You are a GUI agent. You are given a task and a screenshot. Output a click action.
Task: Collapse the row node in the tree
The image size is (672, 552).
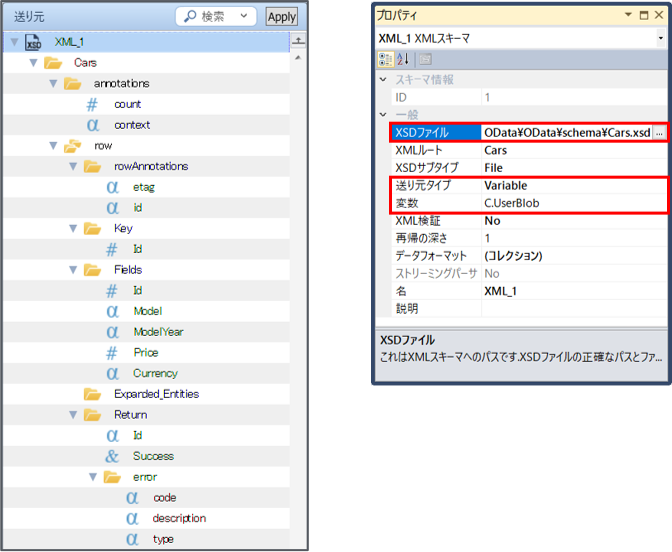coord(53,146)
